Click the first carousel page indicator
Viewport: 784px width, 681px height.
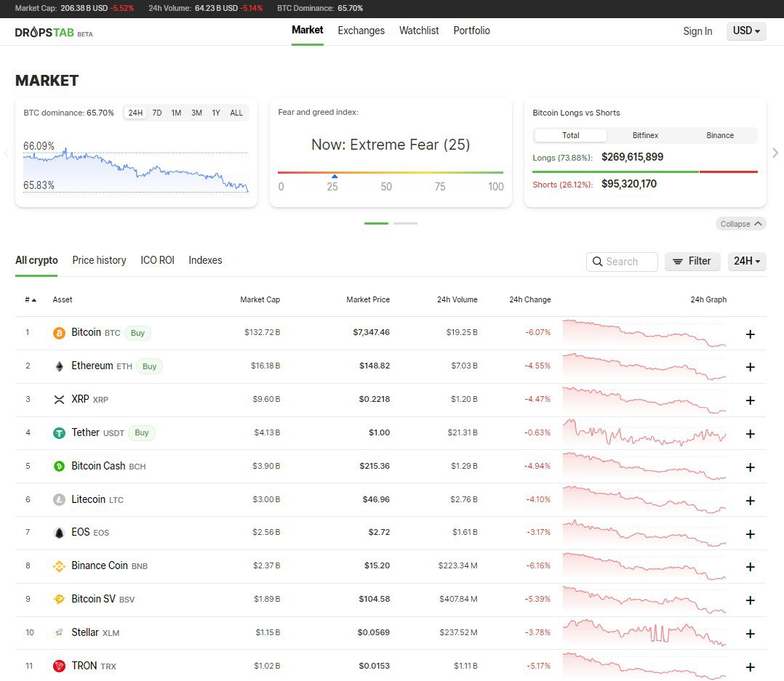(376, 223)
